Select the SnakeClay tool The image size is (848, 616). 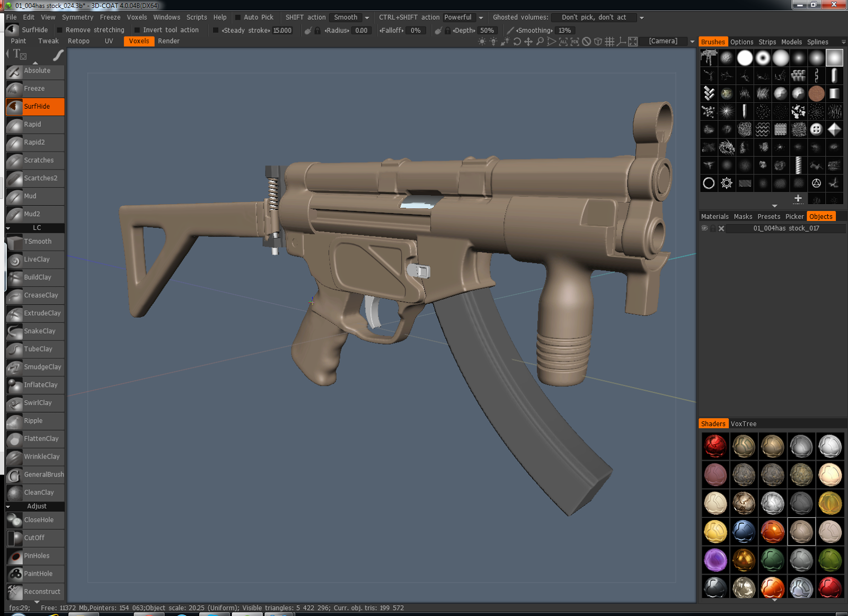35,331
